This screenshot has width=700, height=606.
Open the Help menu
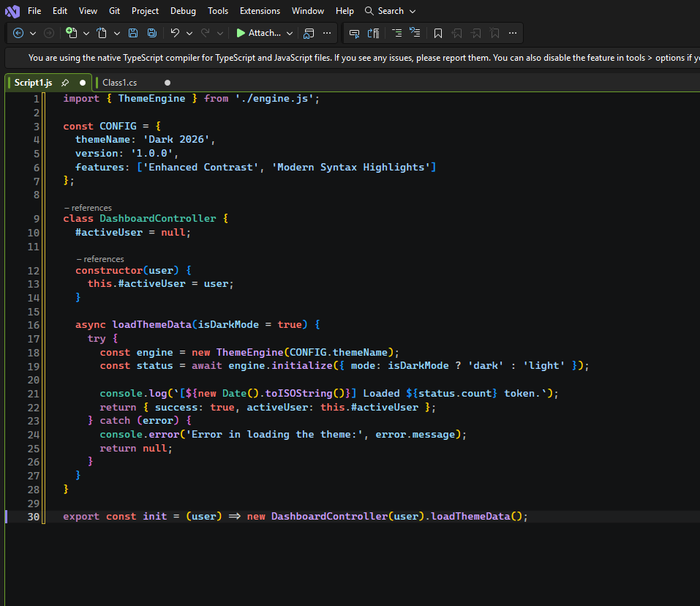[345, 11]
